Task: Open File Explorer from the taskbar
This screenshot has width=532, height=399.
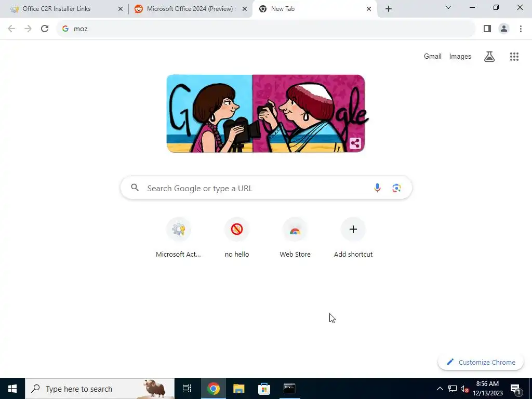Action: [239, 389]
